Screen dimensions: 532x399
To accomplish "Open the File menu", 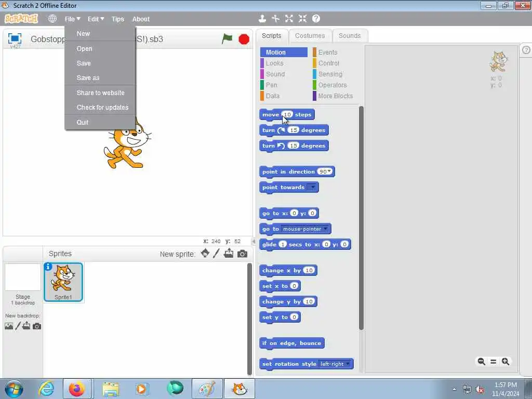I will point(72,19).
